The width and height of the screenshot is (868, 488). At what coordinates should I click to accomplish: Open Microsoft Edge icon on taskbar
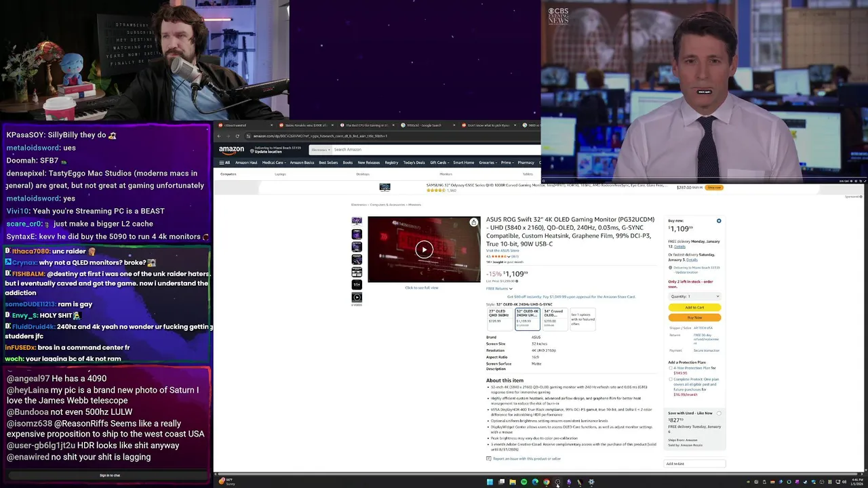click(535, 482)
